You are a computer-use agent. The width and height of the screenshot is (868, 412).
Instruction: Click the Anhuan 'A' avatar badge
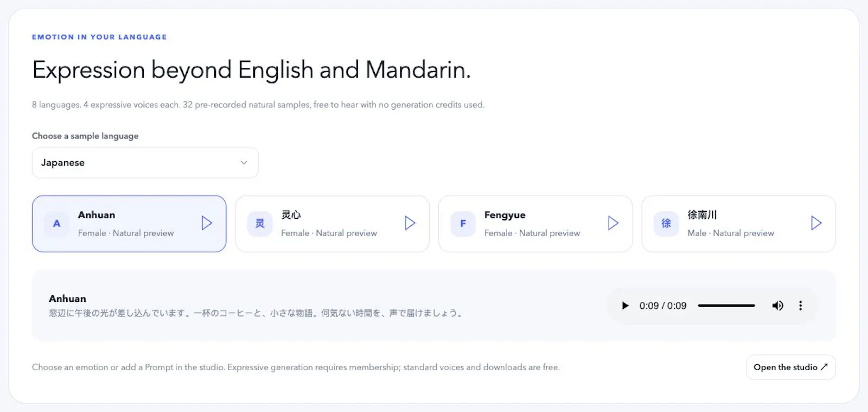pos(57,224)
